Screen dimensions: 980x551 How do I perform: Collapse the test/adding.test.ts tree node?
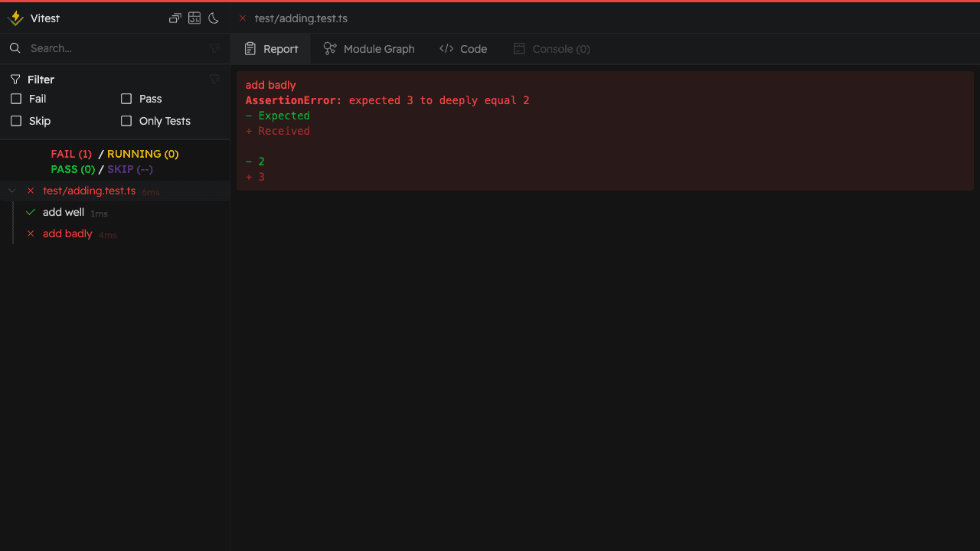pos(12,191)
